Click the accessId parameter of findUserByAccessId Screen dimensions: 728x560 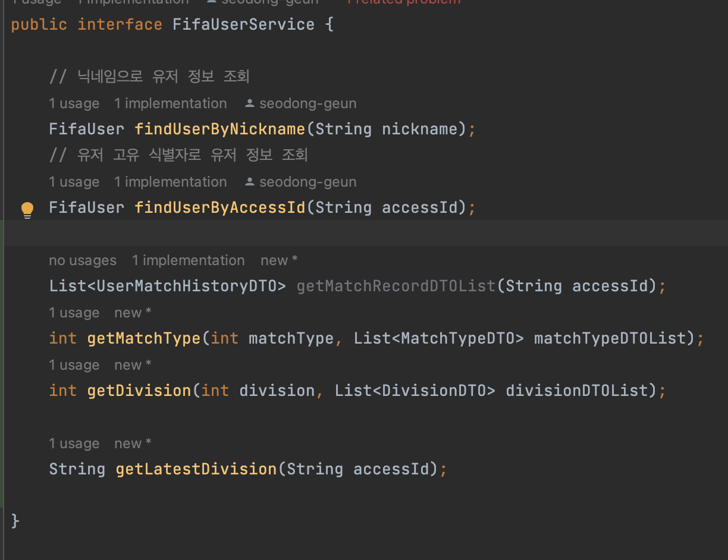(420, 207)
